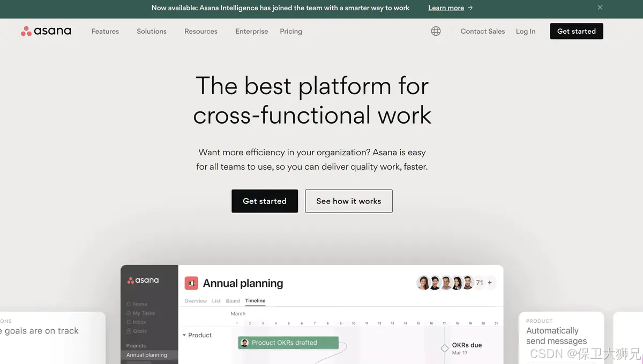Select My Tasks in the preview sidebar
The width and height of the screenshot is (643, 364).
coord(140,313)
